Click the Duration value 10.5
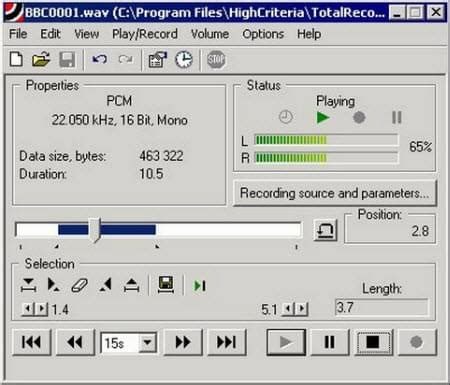450x385 pixels. point(151,174)
